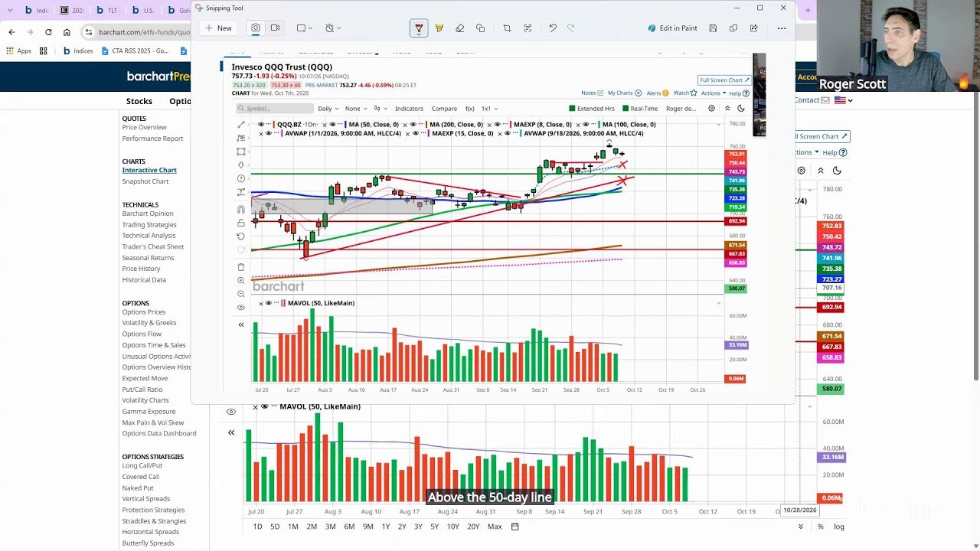This screenshot has height=551, width=980.
Task: Open Text actions in Snipping Tool
Action: pos(528,28)
